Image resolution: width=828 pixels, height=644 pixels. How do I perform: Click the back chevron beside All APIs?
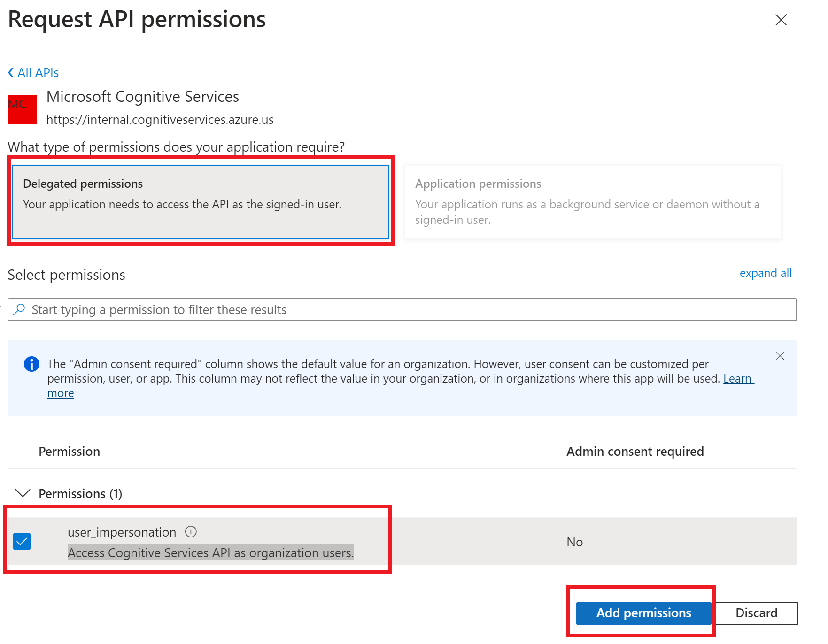(11, 73)
